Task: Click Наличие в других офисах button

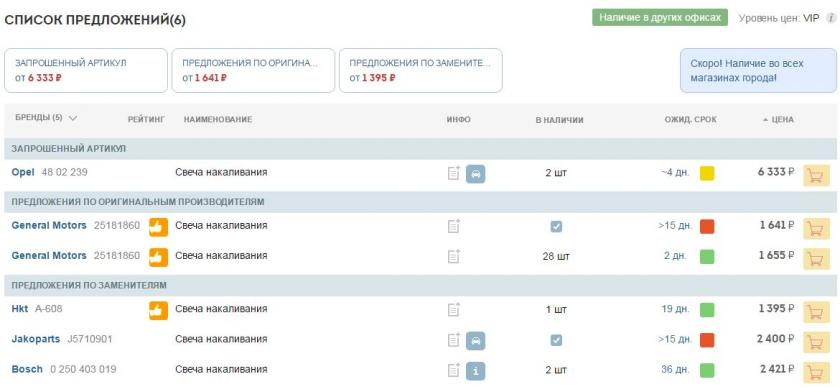Action: 660,17
